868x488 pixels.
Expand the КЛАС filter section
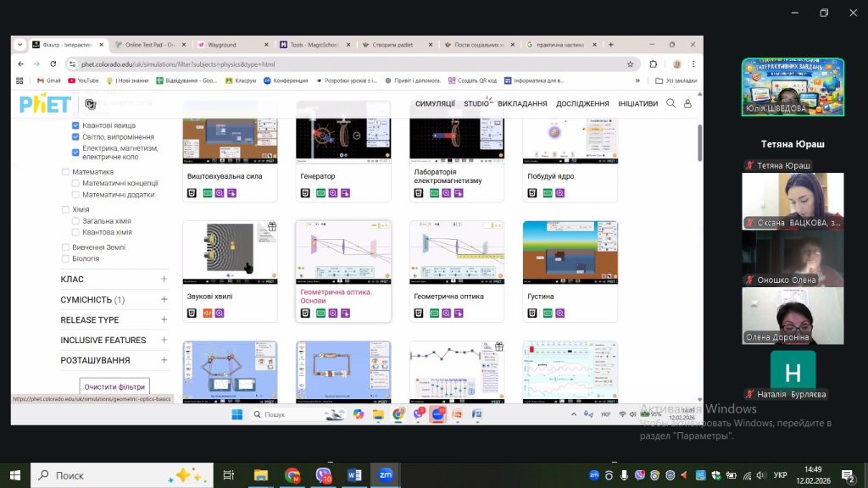tap(164, 279)
